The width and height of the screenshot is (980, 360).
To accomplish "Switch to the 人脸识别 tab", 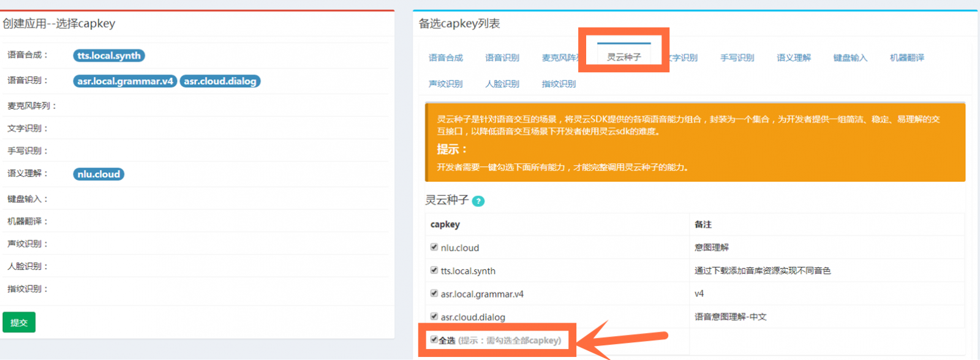I will (502, 84).
